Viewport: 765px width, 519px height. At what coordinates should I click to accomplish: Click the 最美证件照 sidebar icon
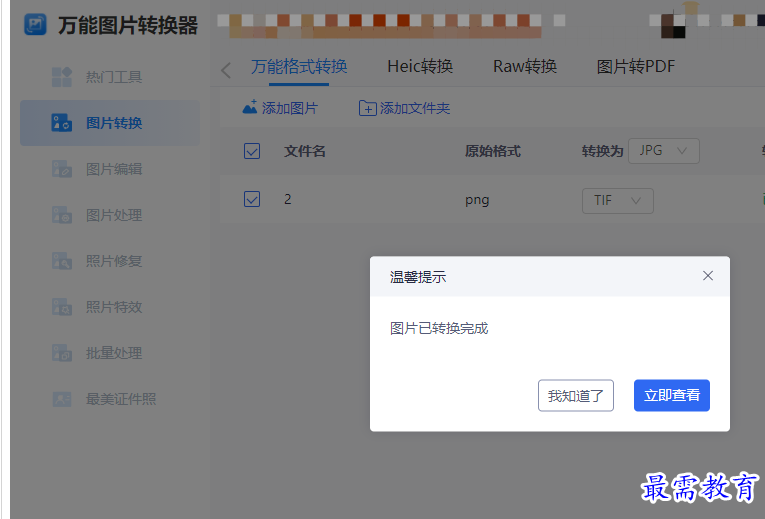[62, 399]
